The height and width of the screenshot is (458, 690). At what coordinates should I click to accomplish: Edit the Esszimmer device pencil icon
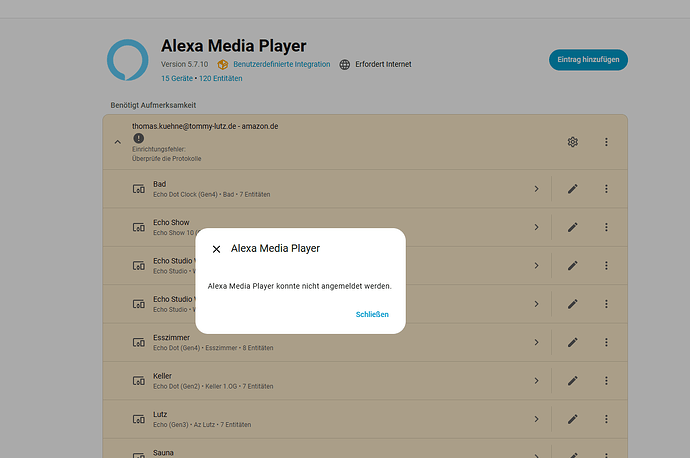pos(573,343)
